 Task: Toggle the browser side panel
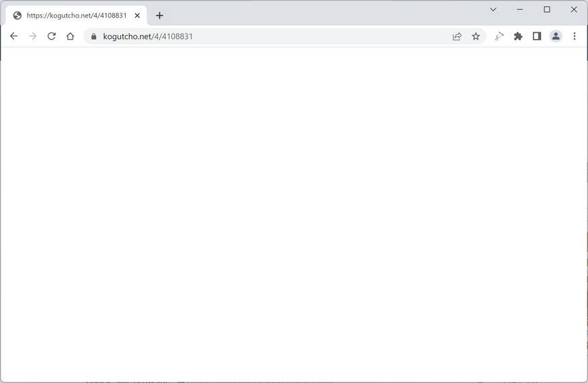pyautogui.click(x=537, y=36)
